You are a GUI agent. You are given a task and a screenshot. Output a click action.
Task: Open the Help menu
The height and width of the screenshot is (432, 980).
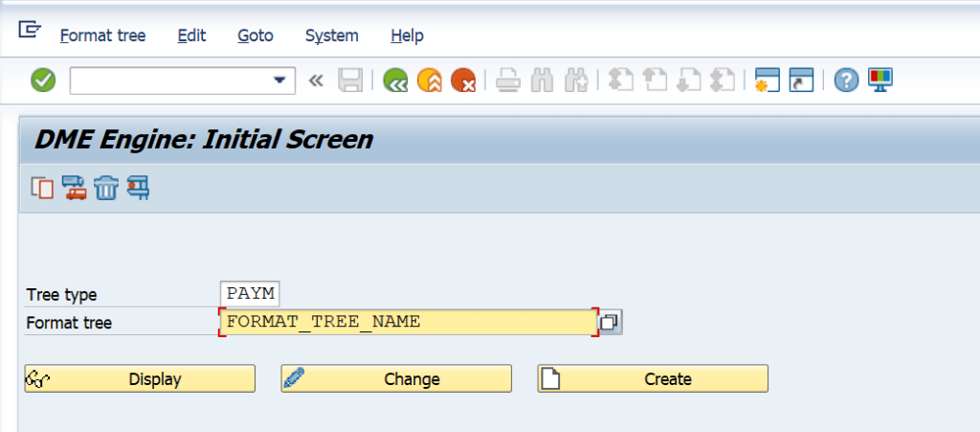pos(408,35)
